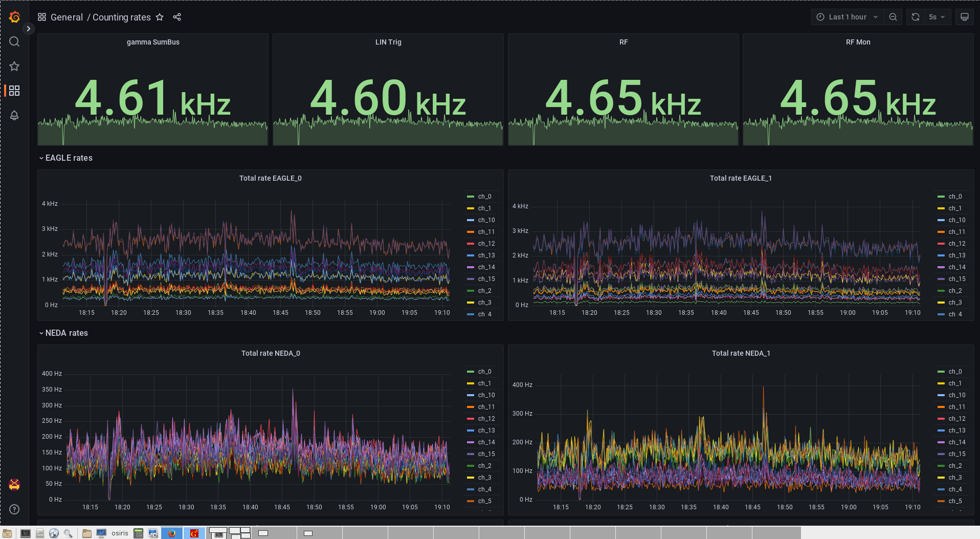Share the dashboard using the share icon
The width and height of the screenshot is (980, 539).
(177, 17)
